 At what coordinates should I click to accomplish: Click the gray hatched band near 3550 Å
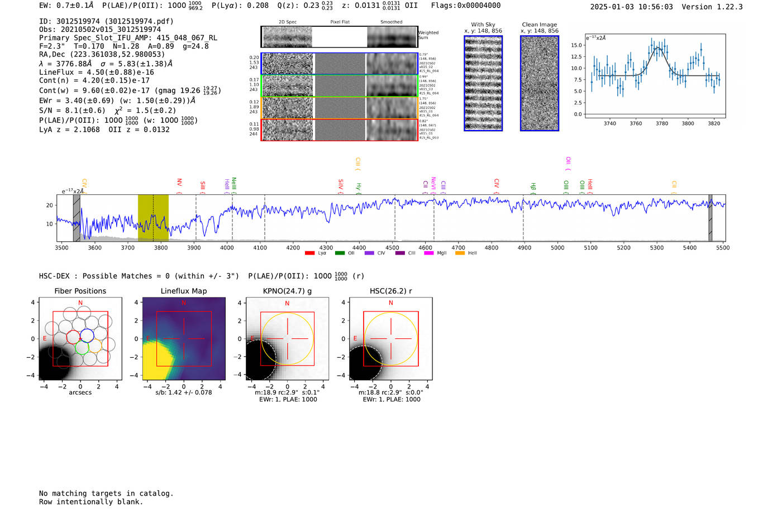pyautogui.click(x=77, y=218)
